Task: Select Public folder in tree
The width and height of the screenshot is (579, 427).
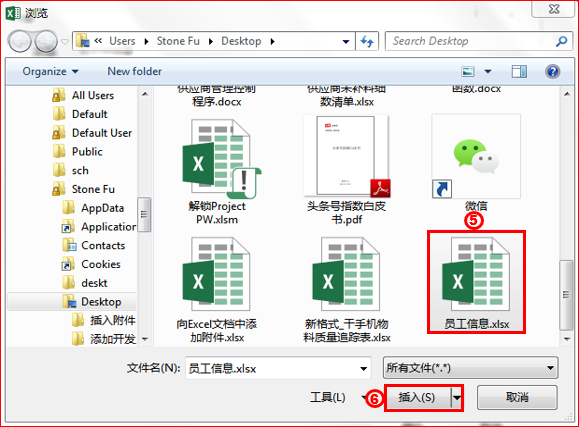Action: 77,152
